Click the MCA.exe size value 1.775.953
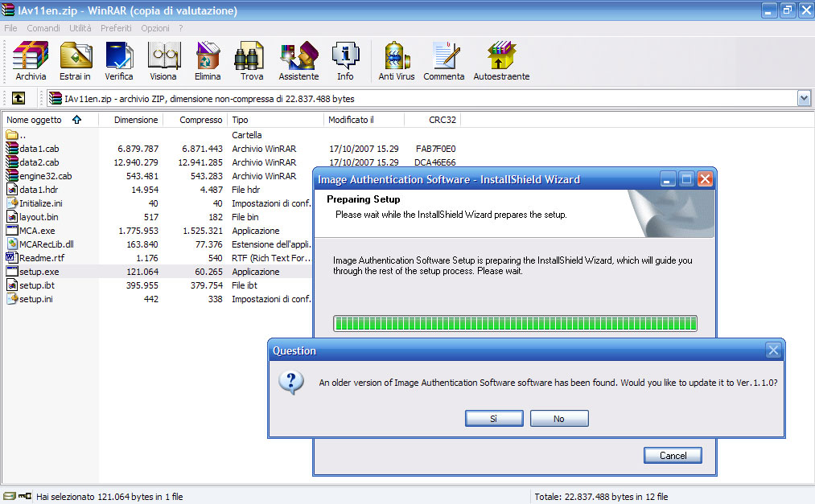 pos(138,231)
